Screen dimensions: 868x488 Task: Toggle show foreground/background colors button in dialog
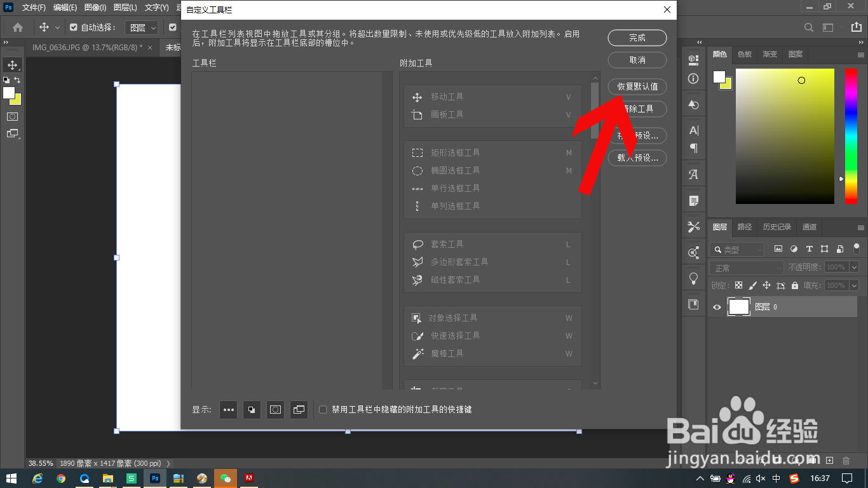(252, 410)
